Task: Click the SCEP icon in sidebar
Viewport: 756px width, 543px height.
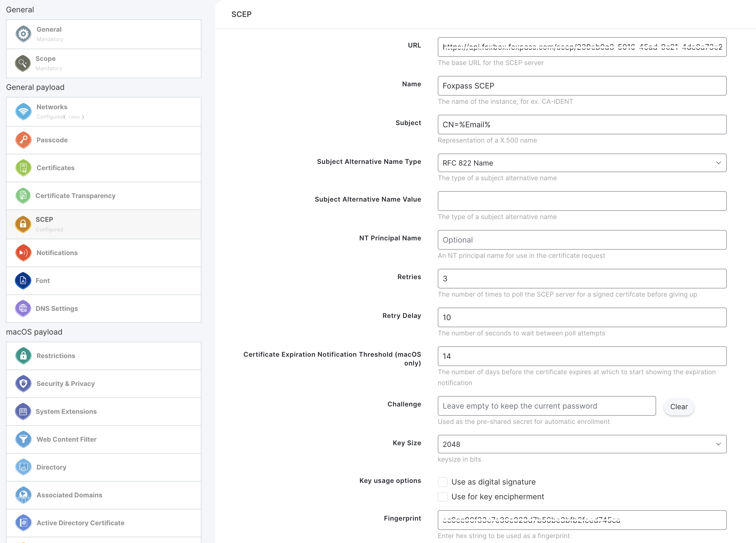Action: point(22,224)
